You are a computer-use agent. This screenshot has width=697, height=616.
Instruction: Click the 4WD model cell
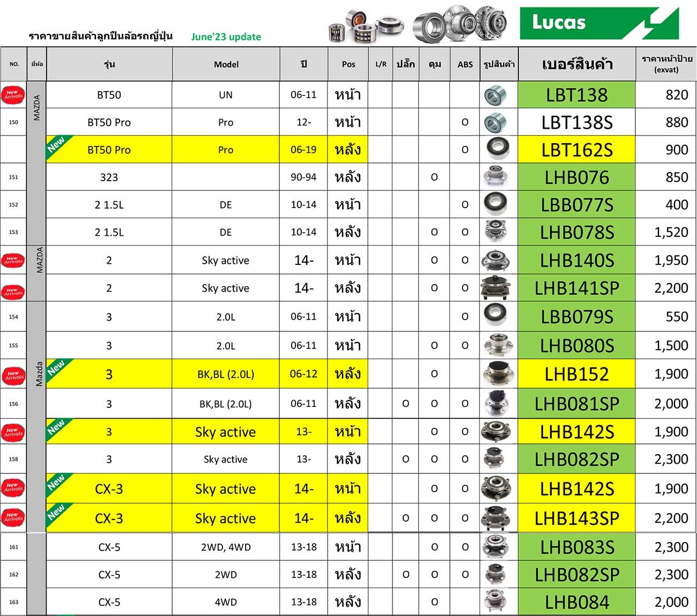point(226,602)
